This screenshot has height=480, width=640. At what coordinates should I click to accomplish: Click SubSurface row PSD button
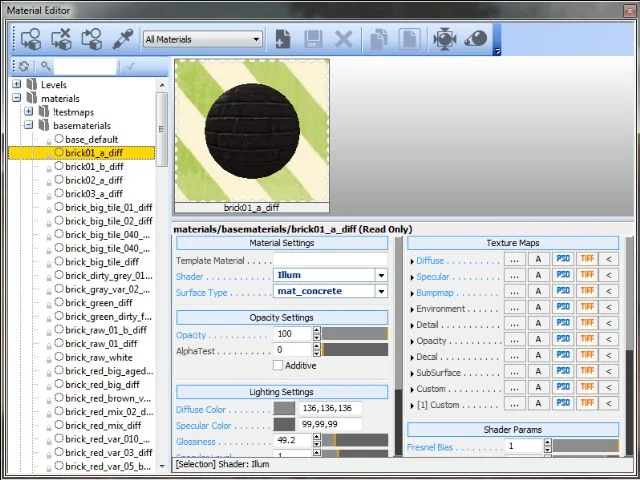[x=563, y=371]
